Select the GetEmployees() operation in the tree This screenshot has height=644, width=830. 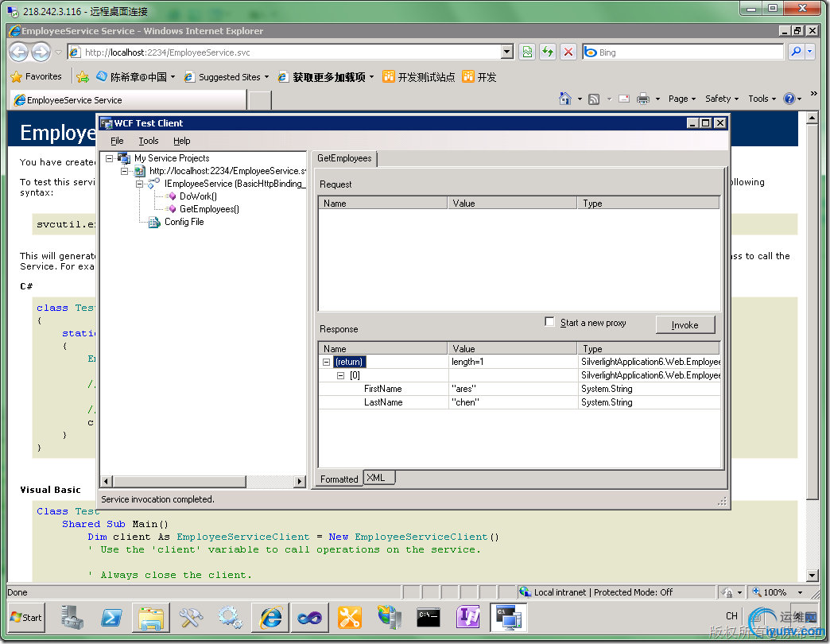pos(208,209)
